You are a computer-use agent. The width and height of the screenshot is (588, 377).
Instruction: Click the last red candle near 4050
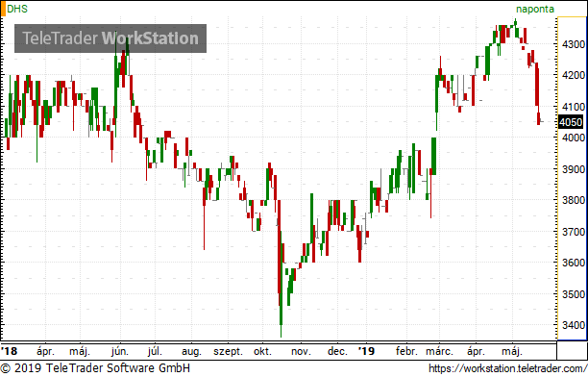[x=539, y=118]
